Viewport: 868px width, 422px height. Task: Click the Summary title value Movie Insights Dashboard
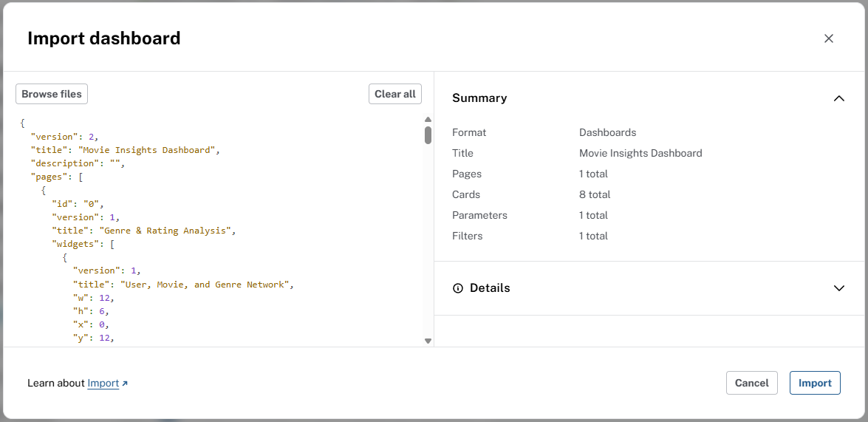640,153
